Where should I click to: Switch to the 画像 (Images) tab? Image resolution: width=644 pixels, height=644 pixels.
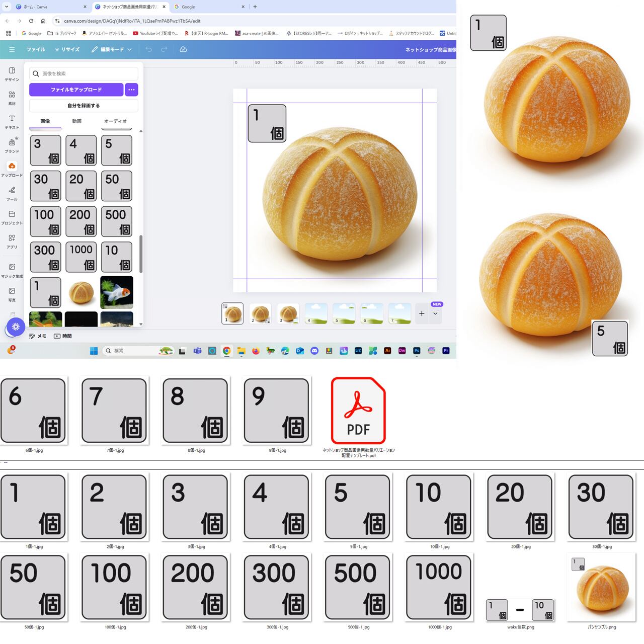click(45, 121)
